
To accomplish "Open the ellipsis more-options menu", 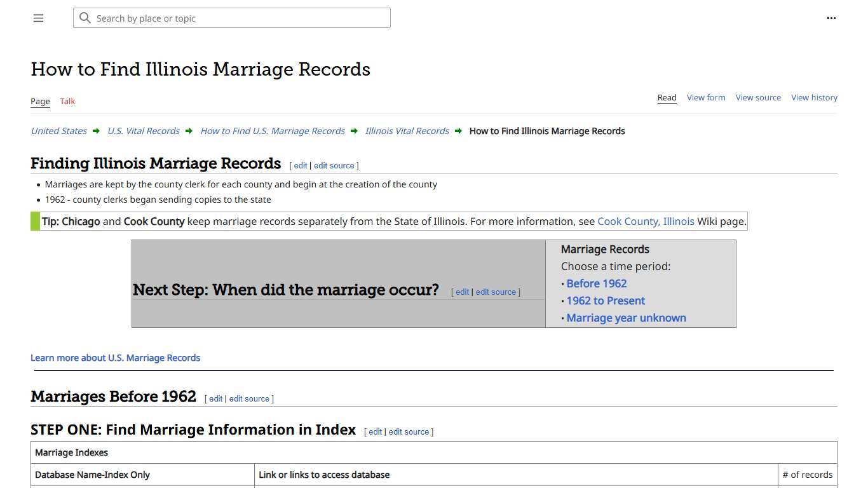I will click(x=831, y=18).
